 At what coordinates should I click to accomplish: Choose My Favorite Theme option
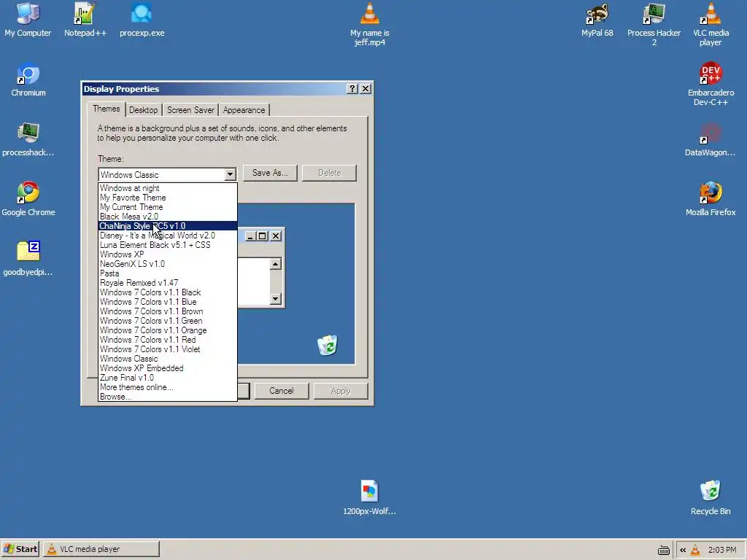point(168,198)
